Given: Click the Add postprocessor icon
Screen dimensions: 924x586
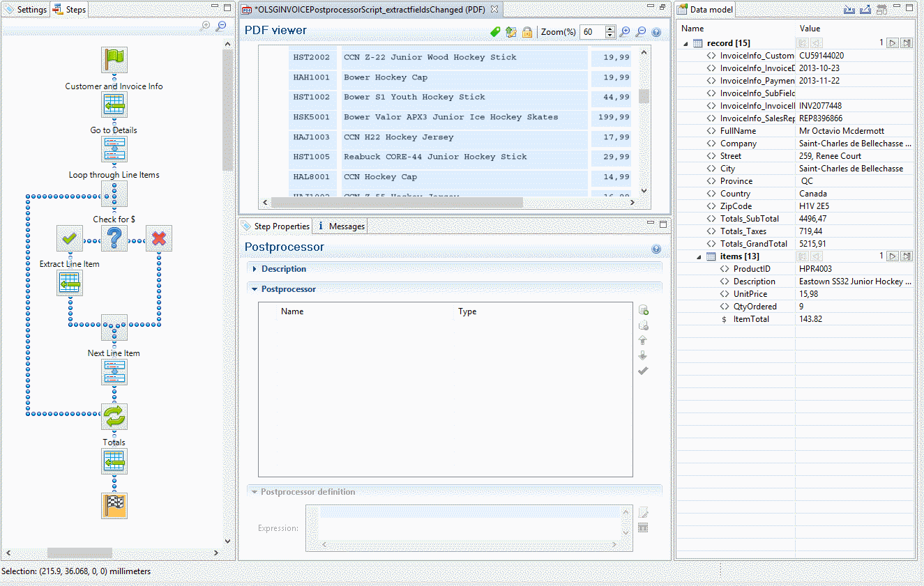Looking at the screenshot, I should [x=643, y=310].
